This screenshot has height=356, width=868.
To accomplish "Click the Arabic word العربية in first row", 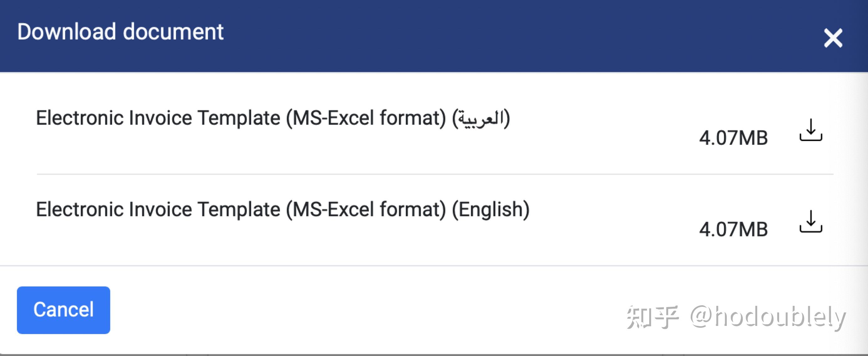I will 481,119.
